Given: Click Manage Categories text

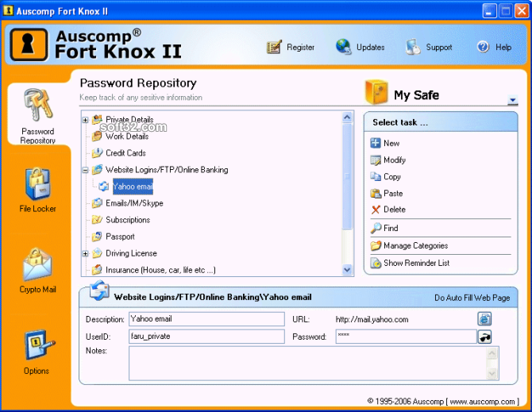Looking at the screenshot, I should [415, 245].
